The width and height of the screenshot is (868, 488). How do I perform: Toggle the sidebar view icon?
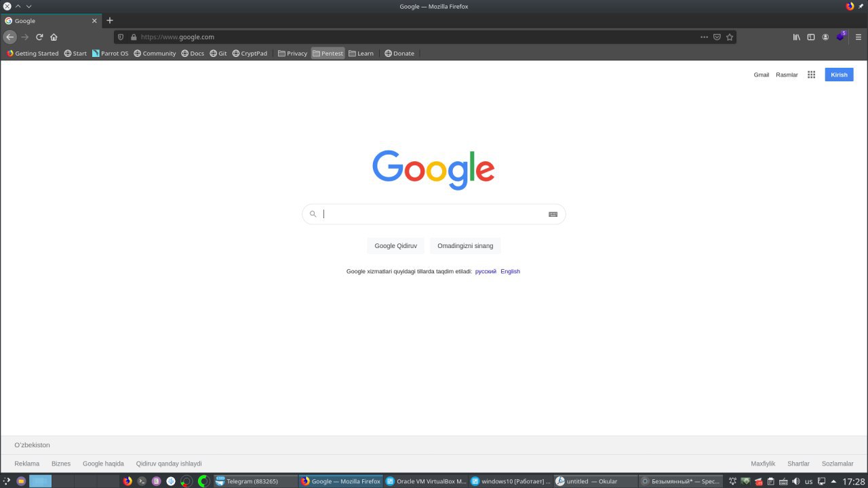coord(811,37)
